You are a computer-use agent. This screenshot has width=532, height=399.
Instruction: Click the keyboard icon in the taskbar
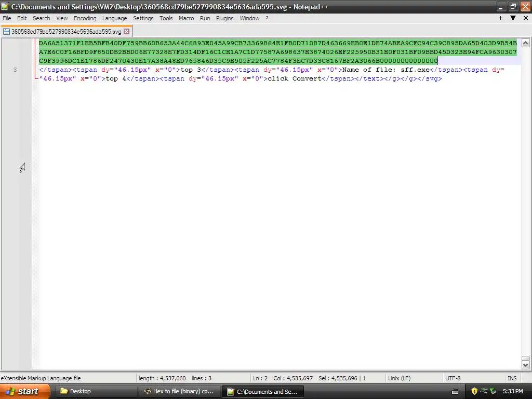(x=455, y=392)
